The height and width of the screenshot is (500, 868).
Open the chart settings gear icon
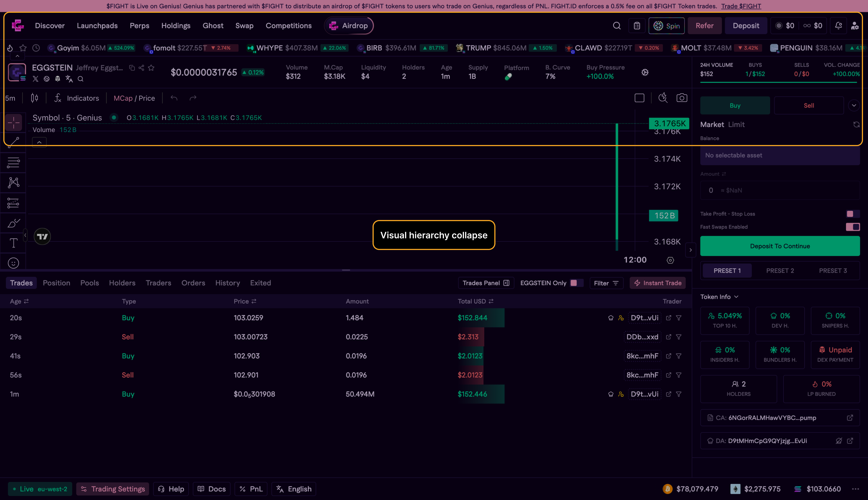tap(645, 72)
